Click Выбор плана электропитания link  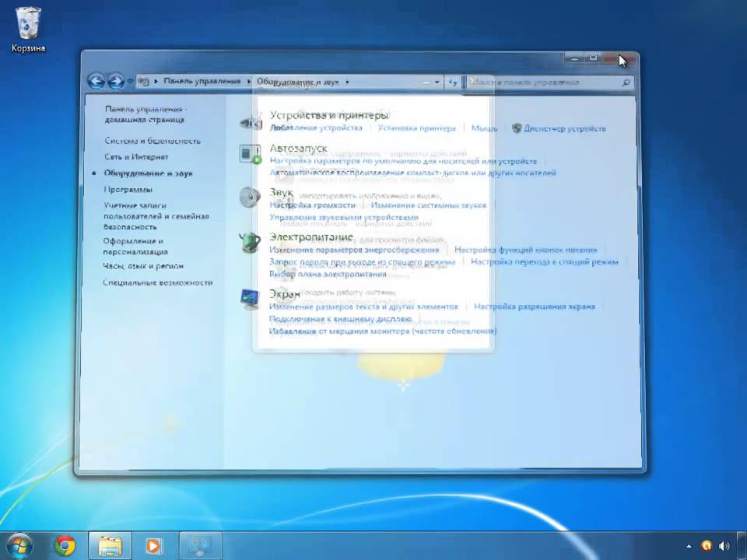[x=328, y=275]
